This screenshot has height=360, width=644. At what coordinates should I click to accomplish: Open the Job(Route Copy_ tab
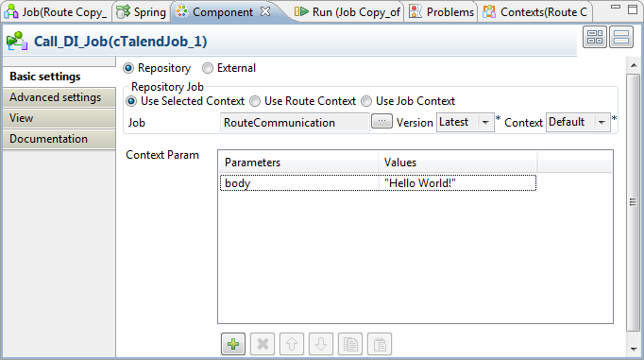pos(57,12)
